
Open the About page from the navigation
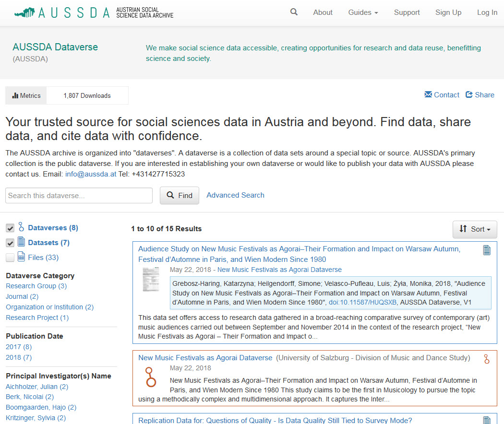[x=323, y=12]
